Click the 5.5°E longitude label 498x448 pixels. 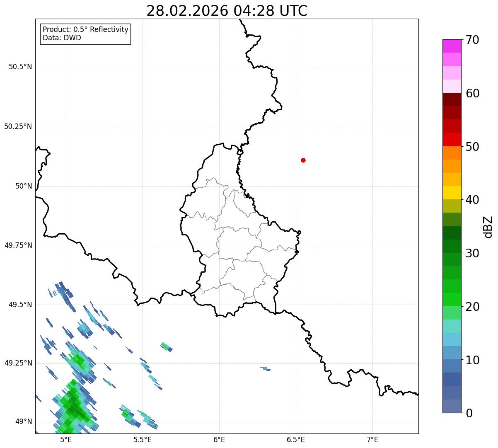[x=143, y=440]
